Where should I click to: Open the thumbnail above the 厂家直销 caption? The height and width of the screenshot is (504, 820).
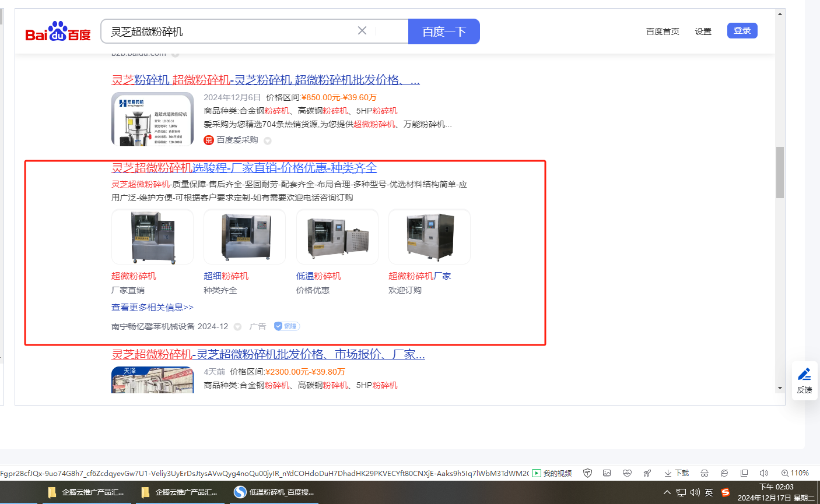point(152,237)
